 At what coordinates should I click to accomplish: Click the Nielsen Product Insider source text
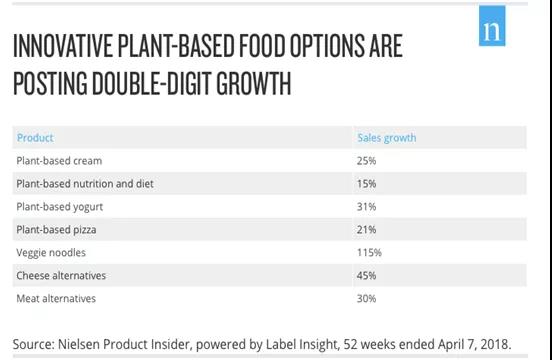pos(262,344)
